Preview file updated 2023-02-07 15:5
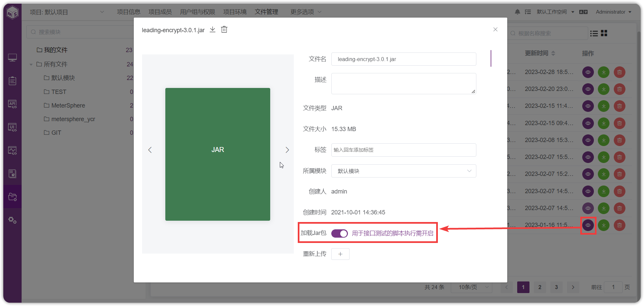Screen dimensions: 644x306 [x=588, y=157]
